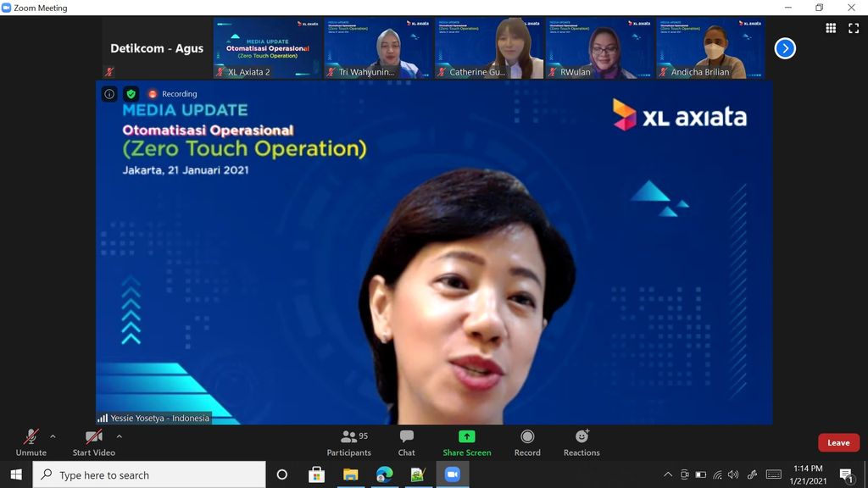
Task: Click the taskbar search box
Action: point(149,474)
